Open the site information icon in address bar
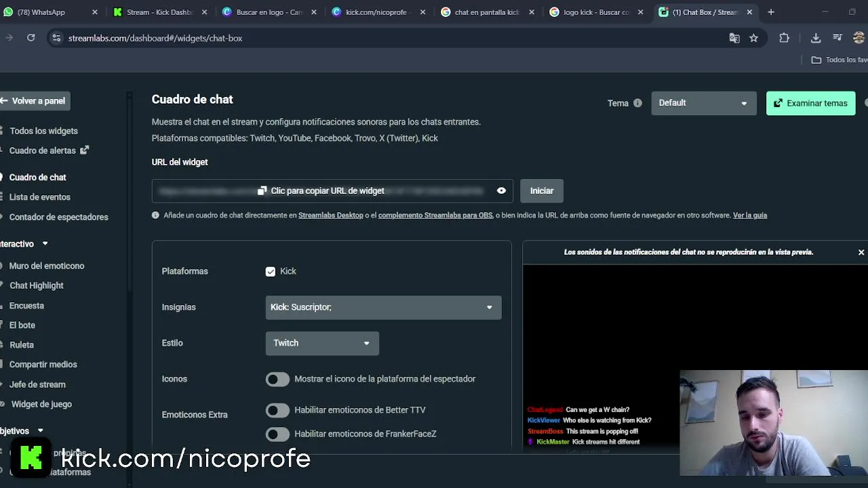Image resolution: width=868 pixels, height=488 pixels. (56, 38)
